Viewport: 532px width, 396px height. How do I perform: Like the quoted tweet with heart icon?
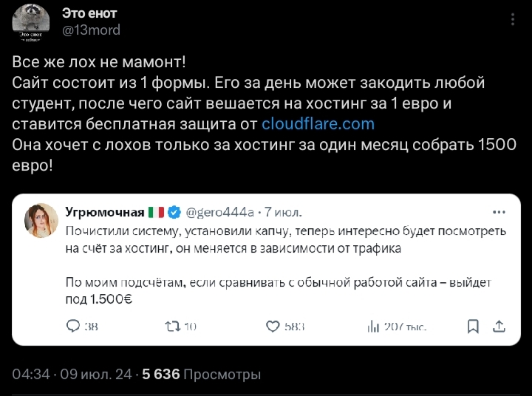coord(273,326)
